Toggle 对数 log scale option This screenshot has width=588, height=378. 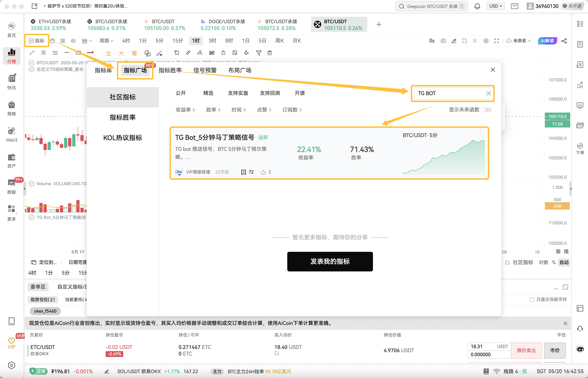(x=543, y=262)
